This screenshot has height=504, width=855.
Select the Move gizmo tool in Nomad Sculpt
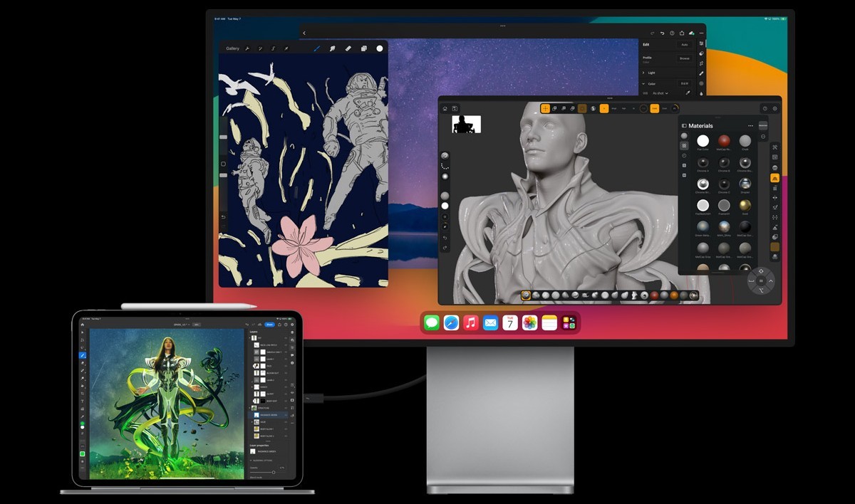pyautogui.click(x=545, y=108)
